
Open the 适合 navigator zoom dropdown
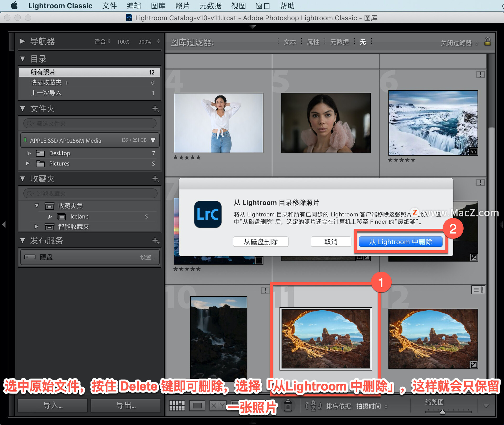tap(102, 42)
